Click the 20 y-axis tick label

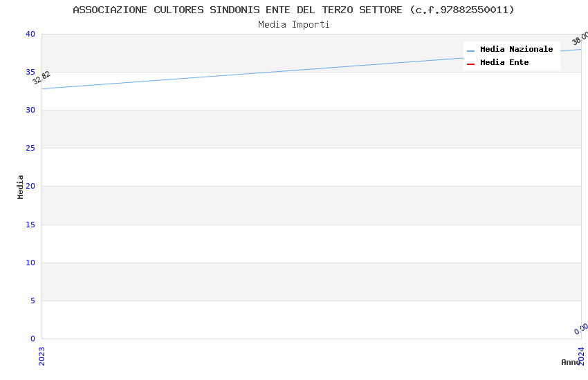click(30, 187)
